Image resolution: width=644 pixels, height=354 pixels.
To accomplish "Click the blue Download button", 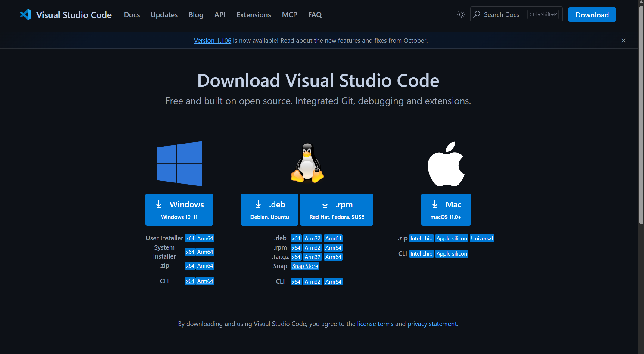I will pos(592,14).
